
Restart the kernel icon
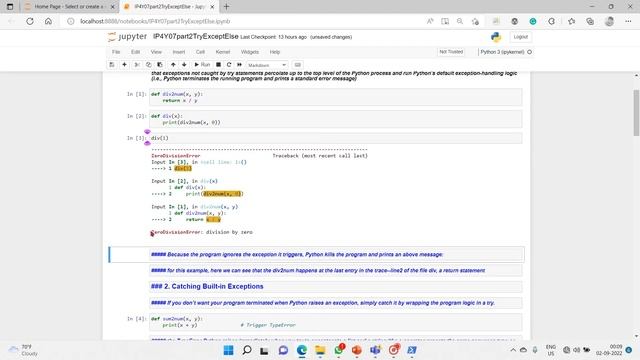point(229,65)
